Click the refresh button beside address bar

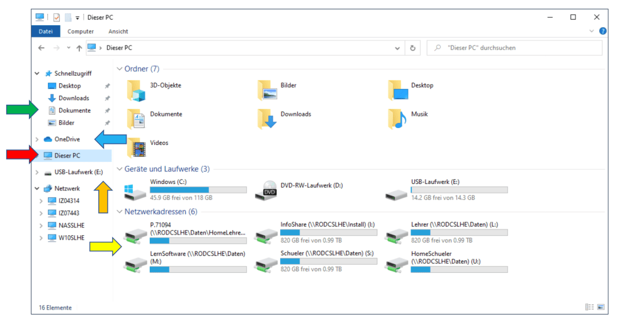coord(413,48)
